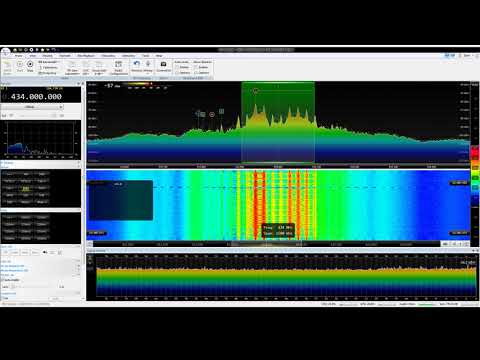Click the -57 dBm signal level reading

click(112, 86)
